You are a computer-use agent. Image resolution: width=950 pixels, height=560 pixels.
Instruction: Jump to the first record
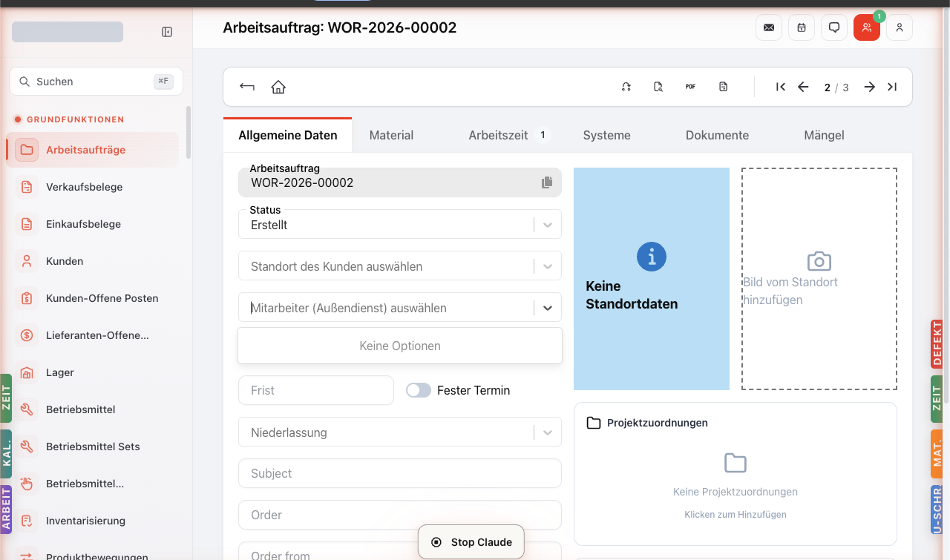(x=781, y=87)
